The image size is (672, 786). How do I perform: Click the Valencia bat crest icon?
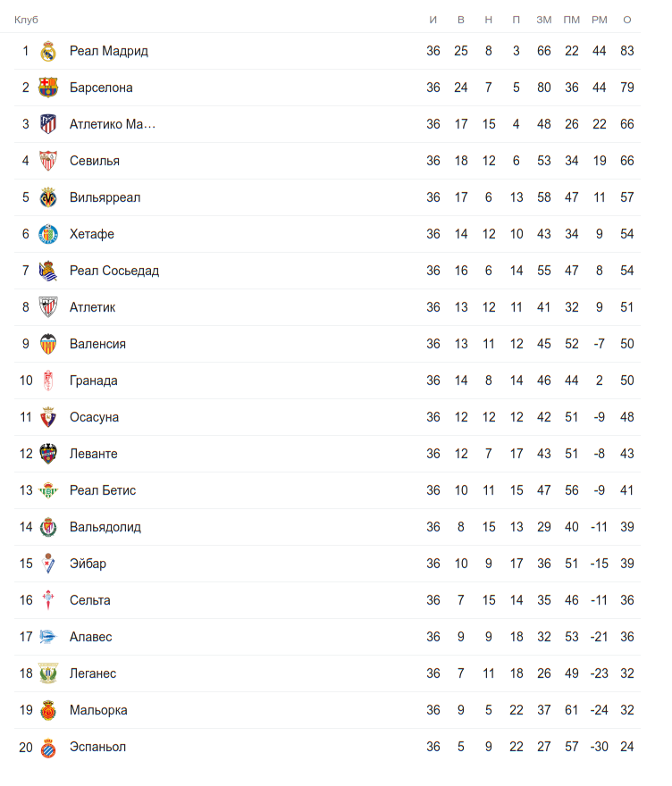coord(48,345)
